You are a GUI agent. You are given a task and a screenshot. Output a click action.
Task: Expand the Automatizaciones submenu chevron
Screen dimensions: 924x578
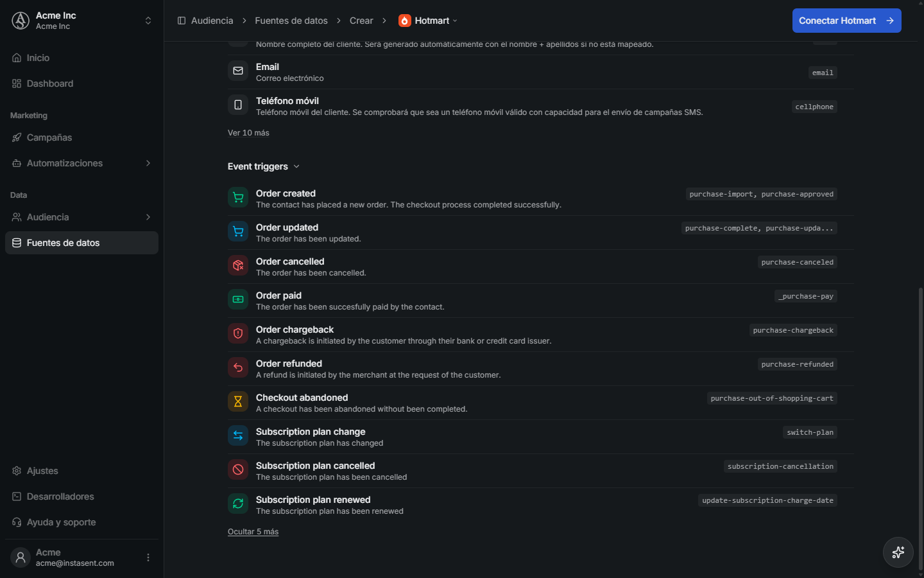148,163
